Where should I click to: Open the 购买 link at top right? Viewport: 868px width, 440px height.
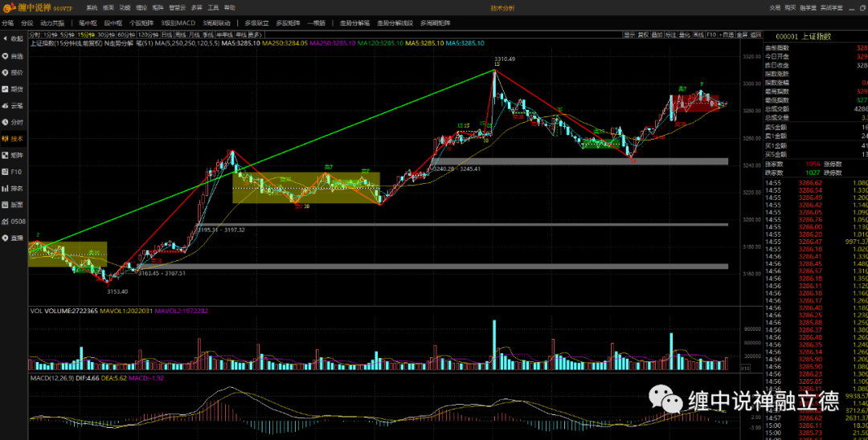pos(791,8)
